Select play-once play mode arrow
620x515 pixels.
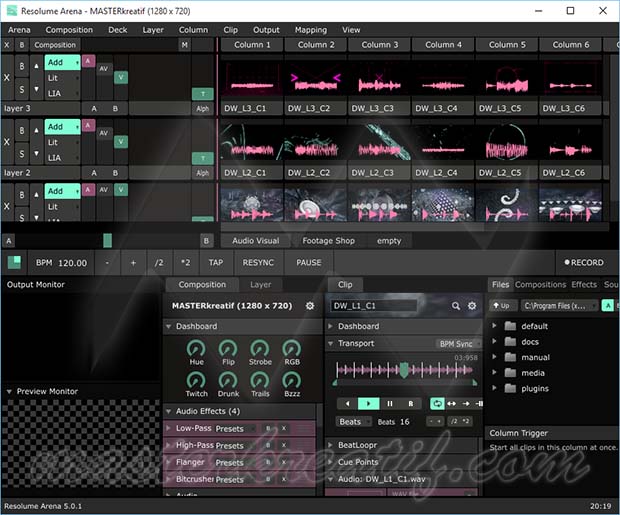466,403
